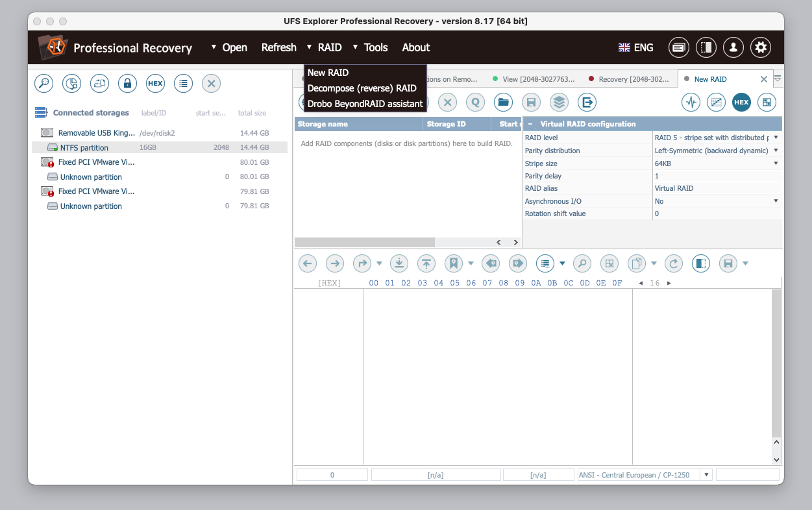Select Drobo BeyondRAID assistant entry
This screenshot has width=812, height=510.
click(x=365, y=103)
